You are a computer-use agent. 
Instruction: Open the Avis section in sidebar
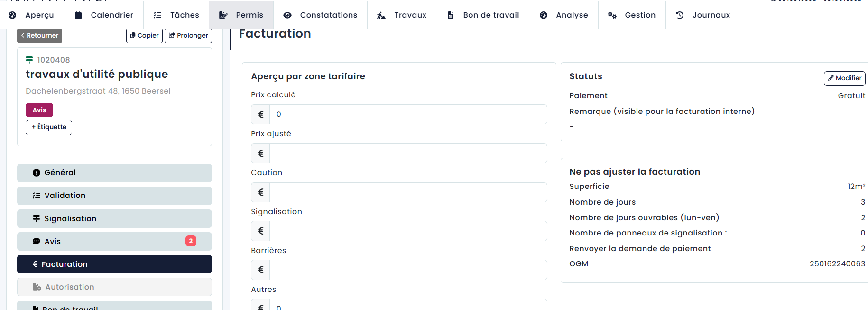[x=114, y=241]
